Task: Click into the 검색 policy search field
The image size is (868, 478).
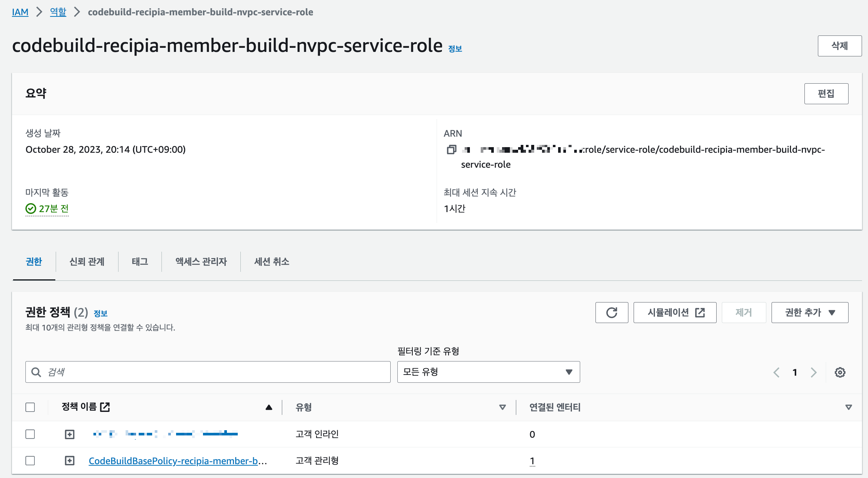Action: pyautogui.click(x=217, y=372)
